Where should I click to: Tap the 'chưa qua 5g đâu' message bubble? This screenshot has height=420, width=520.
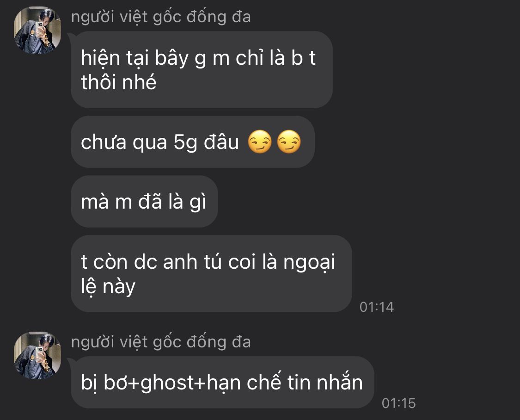193,142
